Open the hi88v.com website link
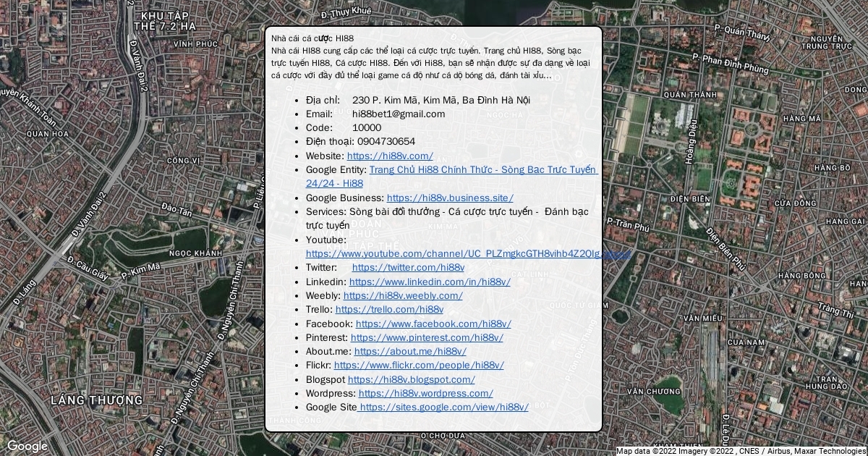 click(390, 156)
